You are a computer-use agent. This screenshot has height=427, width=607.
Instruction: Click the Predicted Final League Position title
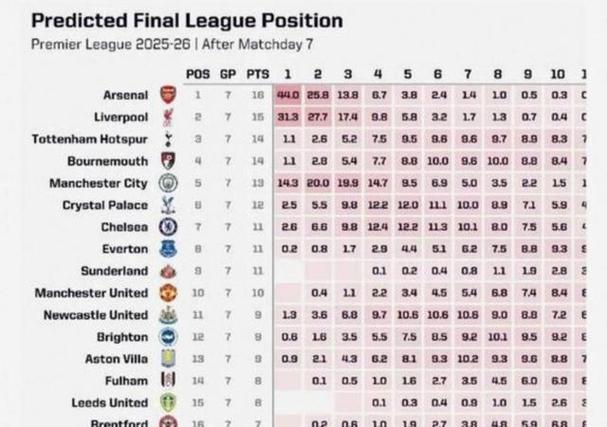pyautogui.click(x=187, y=20)
